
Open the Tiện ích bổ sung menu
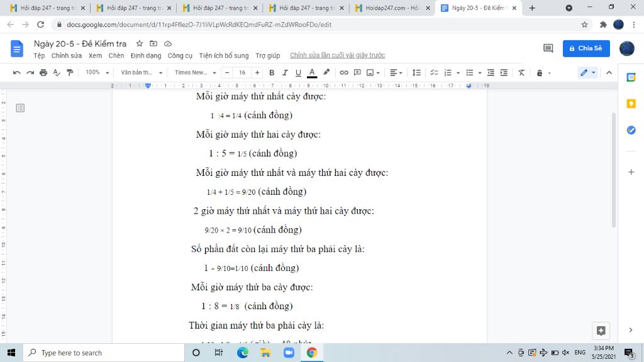pyautogui.click(x=224, y=55)
